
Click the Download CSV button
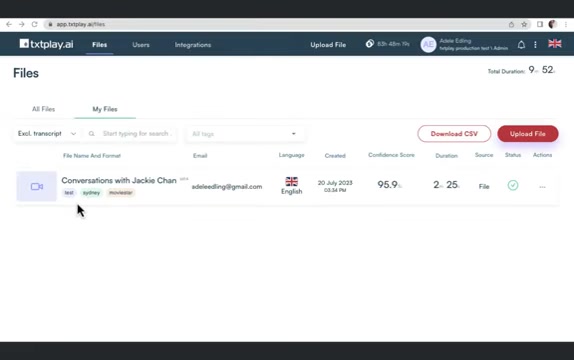point(454,134)
